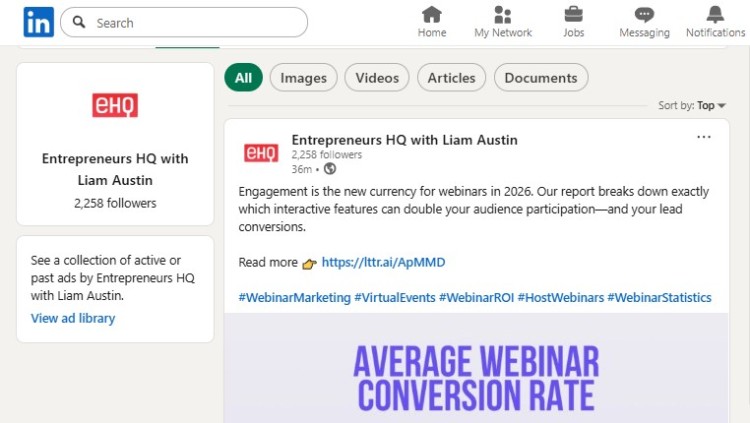Select the All filter pill
Image resolution: width=750 pixels, height=423 pixels.
243,78
